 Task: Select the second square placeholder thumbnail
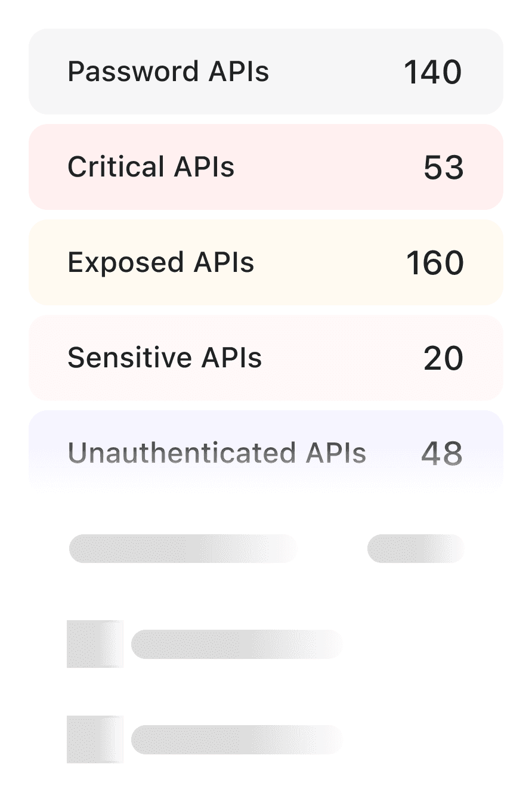[95, 741]
